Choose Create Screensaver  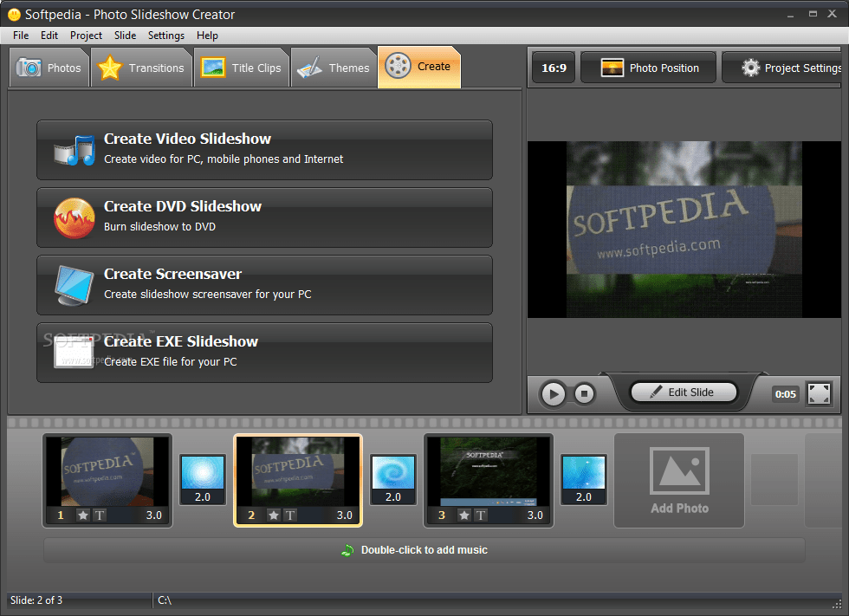[x=265, y=285]
